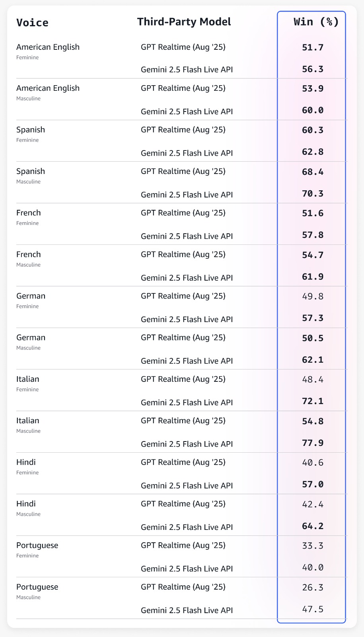
Task: Click the Third-Party Model column header
Action: click(184, 22)
